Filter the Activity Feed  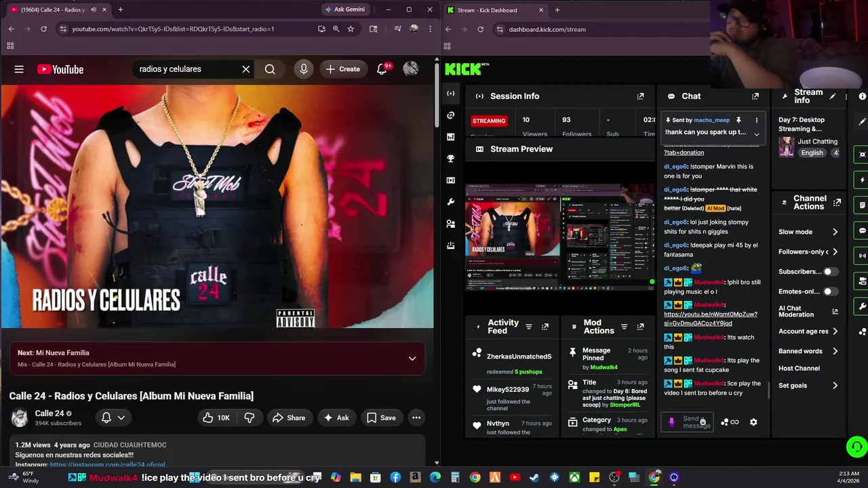[x=529, y=327]
